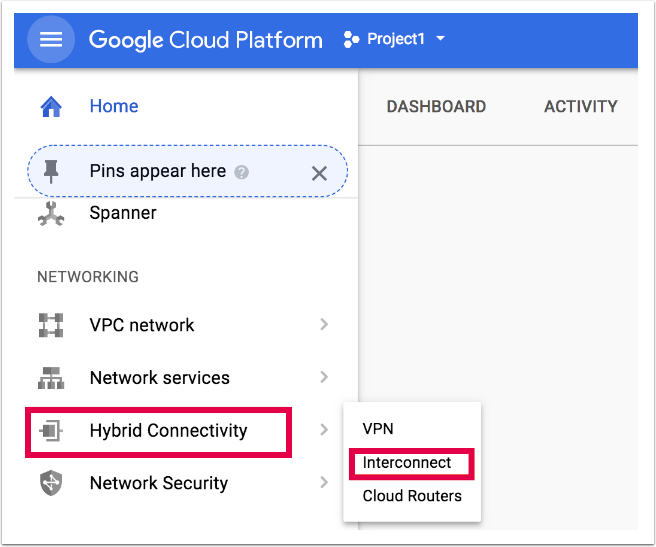The width and height of the screenshot is (656, 547).
Task: Expand the Network Security submenu chevron
Action: [323, 483]
